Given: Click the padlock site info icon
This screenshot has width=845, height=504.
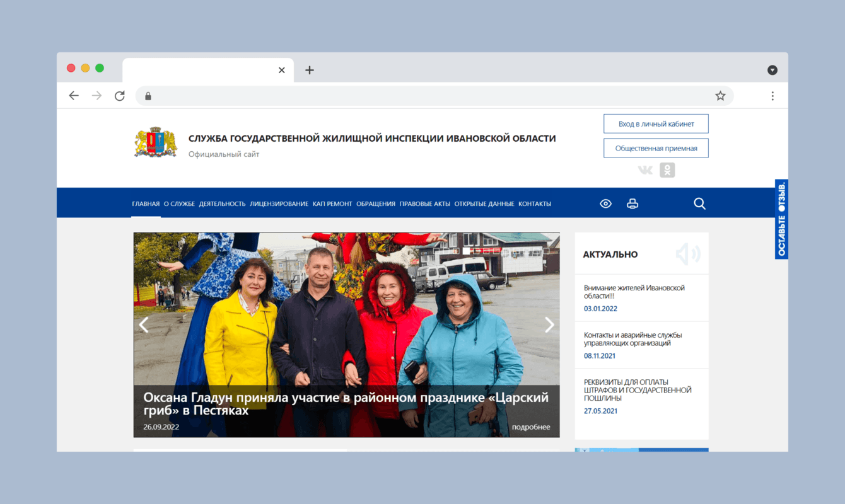Looking at the screenshot, I should pyautogui.click(x=148, y=96).
